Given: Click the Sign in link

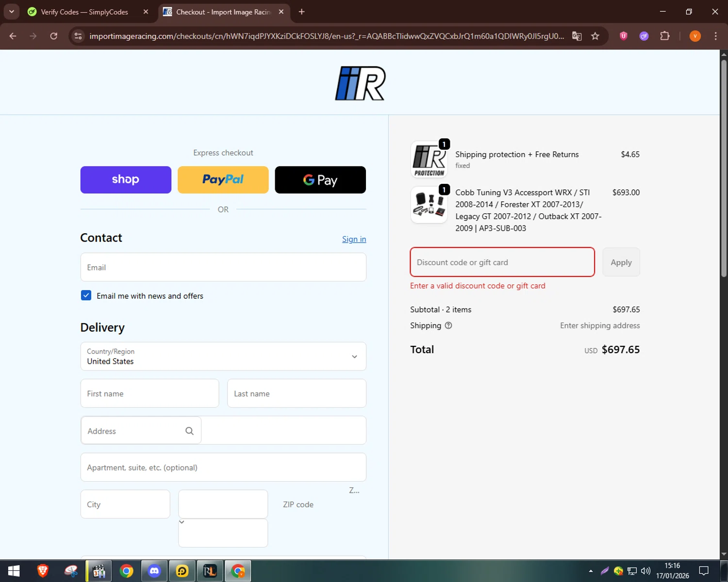Looking at the screenshot, I should pos(354,239).
